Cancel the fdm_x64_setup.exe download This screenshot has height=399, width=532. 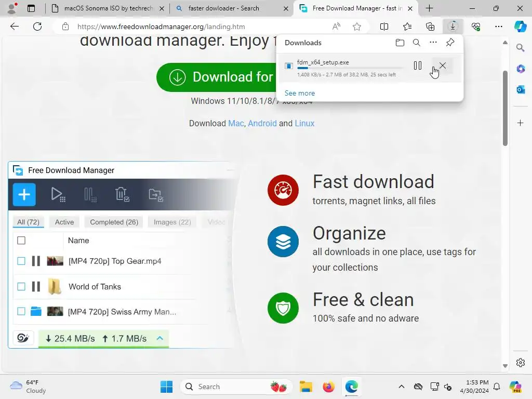point(443,65)
